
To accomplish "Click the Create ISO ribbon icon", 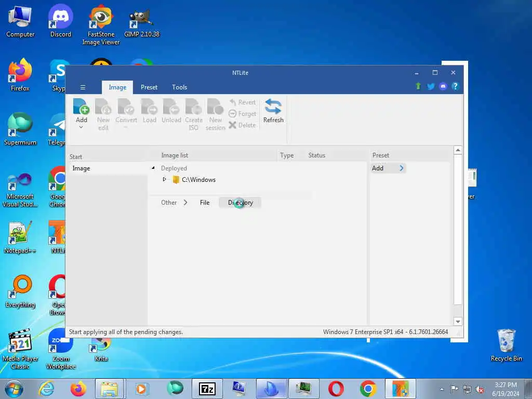I will coord(193,114).
